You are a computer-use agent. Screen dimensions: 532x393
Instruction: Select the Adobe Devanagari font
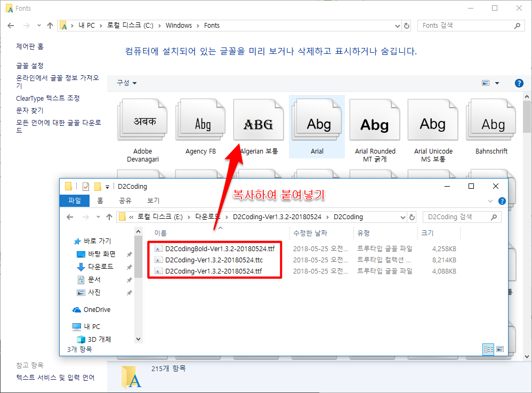[143, 131]
